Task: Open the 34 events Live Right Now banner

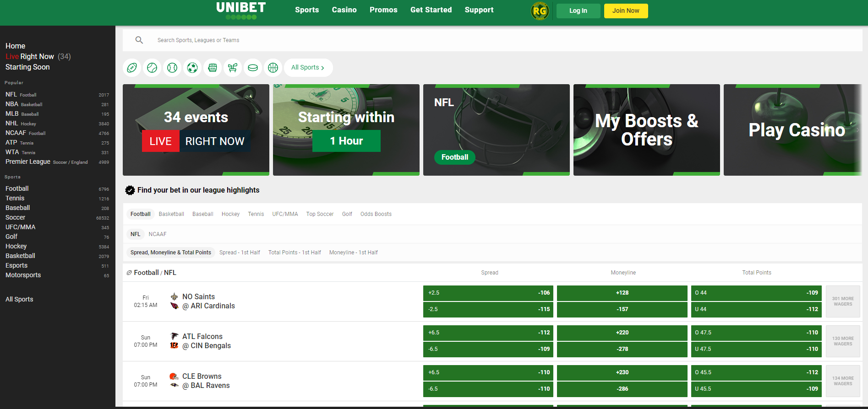Action: pos(196,130)
